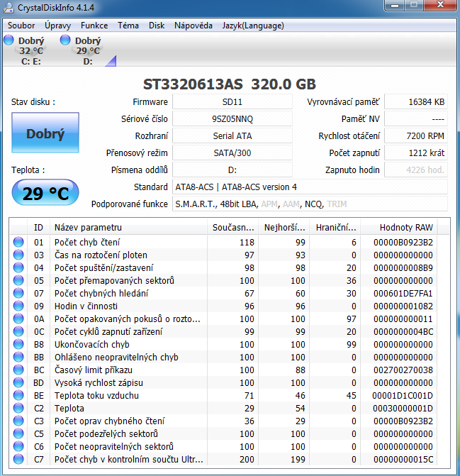This screenshot has width=460, height=476.
Task: Click the Podporované funkce field
Action: [310, 204]
